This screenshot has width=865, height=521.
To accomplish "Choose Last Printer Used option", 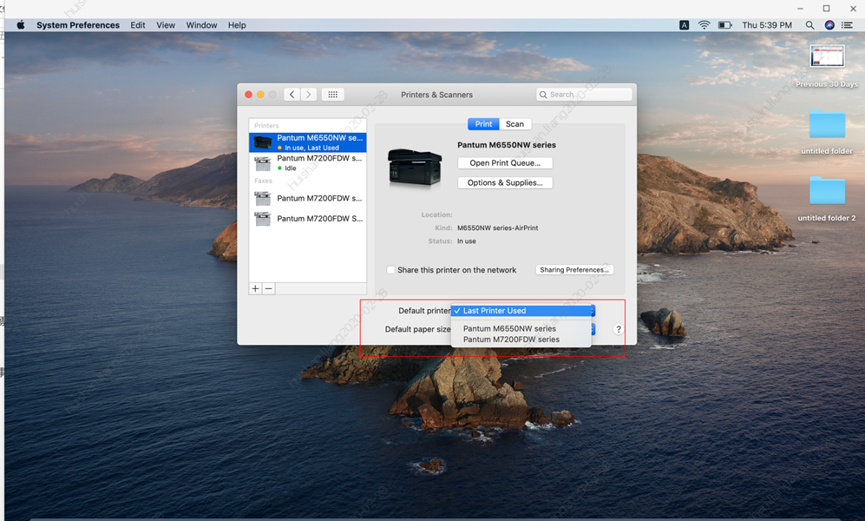I will click(521, 311).
